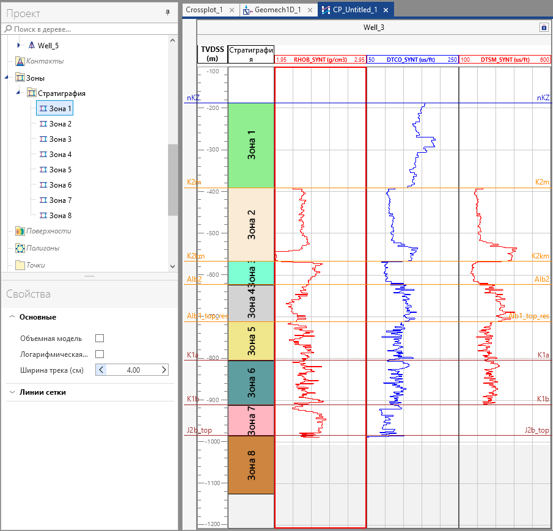
Task: Click the Зона 1 zone icon
Action: pyautogui.click(x=43, y=109)
